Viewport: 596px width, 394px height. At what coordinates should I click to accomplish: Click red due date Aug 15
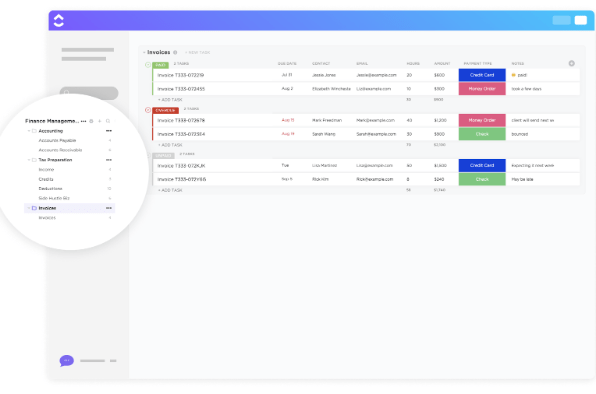point(288,120)
